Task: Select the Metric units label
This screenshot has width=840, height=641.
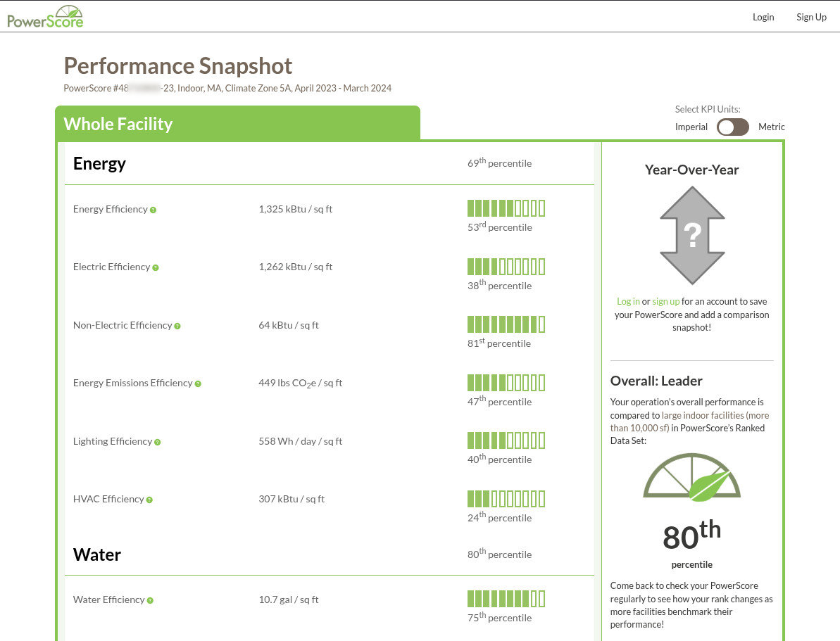Action: pos(772,127)
